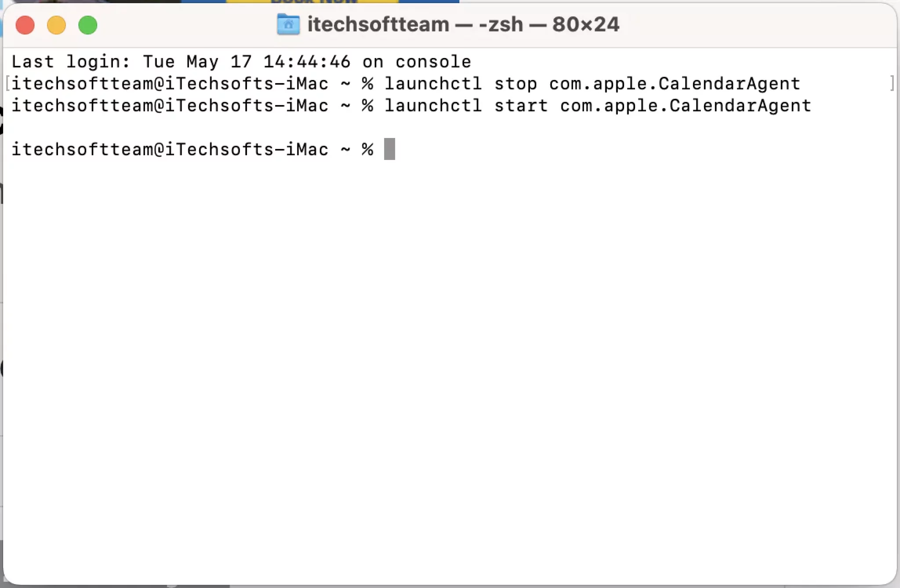Click the 14:44:46 login timestamp
Image resolution: width=900 pixels, height=588 pixels.
tap(307, 62)
